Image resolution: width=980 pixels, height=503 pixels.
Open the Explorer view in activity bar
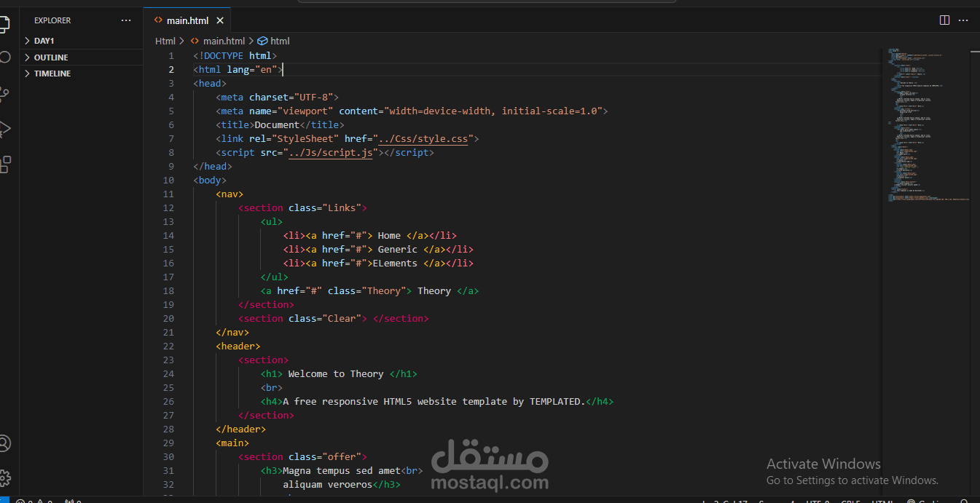coord(4,24)
